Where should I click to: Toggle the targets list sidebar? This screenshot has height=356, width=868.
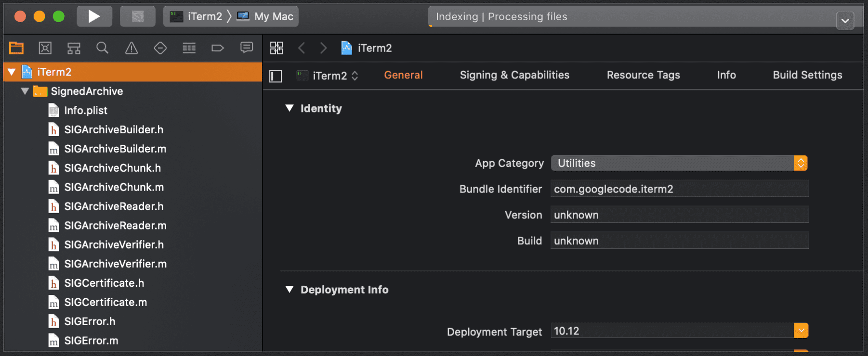point(276,76)
